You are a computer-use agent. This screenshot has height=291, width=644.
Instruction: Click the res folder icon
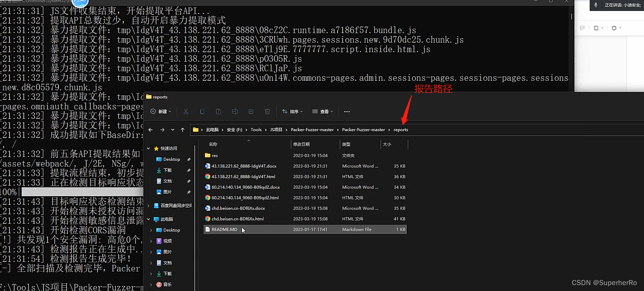pos(208,155)
